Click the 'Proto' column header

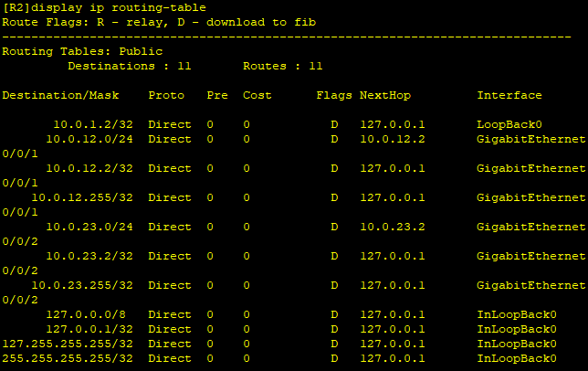point(166,95)
